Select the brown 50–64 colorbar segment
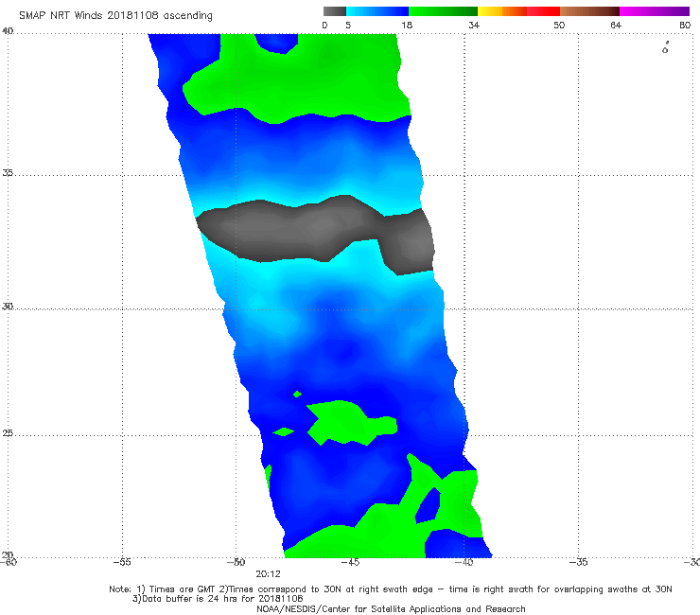The width and height of the screenshot is (700, 615). 589,11
